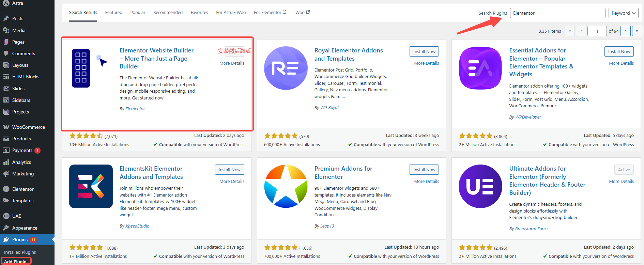Click the Projects icon in sidebar
Viewport: 644px width, 265px height.
coord(6,112)
